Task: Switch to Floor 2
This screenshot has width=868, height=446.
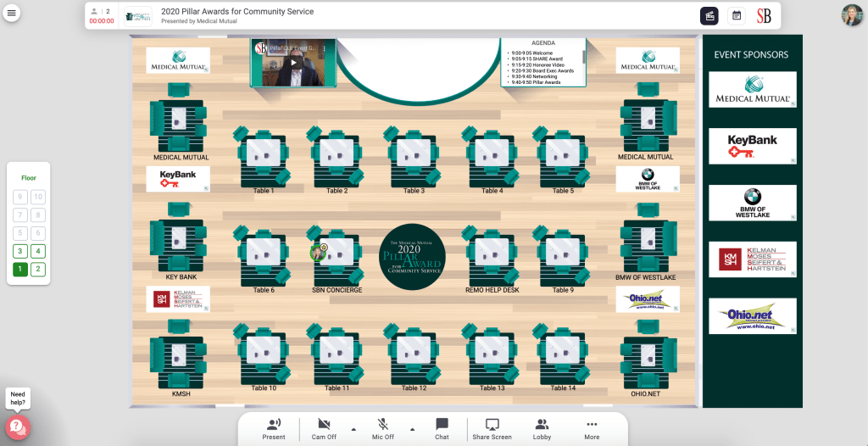Action: click(38, 270)
